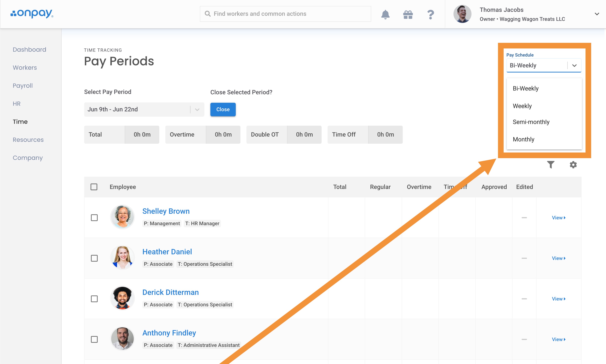The width and height of the screenshot is (606, 364).
Task: Go to Dashboard in the sidebar
Action: (29, 50)
